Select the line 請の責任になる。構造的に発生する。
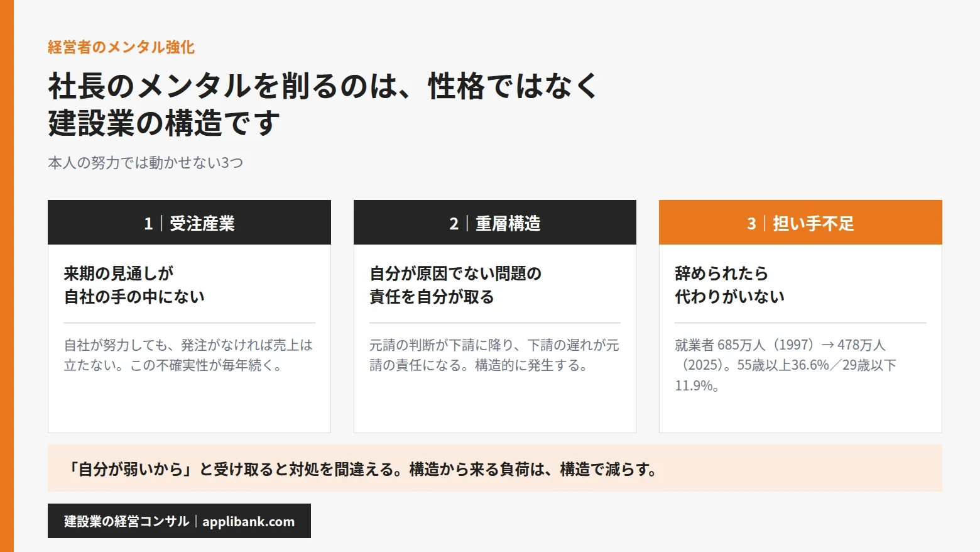Image resolution: width=980 pixels, height=552 pixels. [479, 365]
